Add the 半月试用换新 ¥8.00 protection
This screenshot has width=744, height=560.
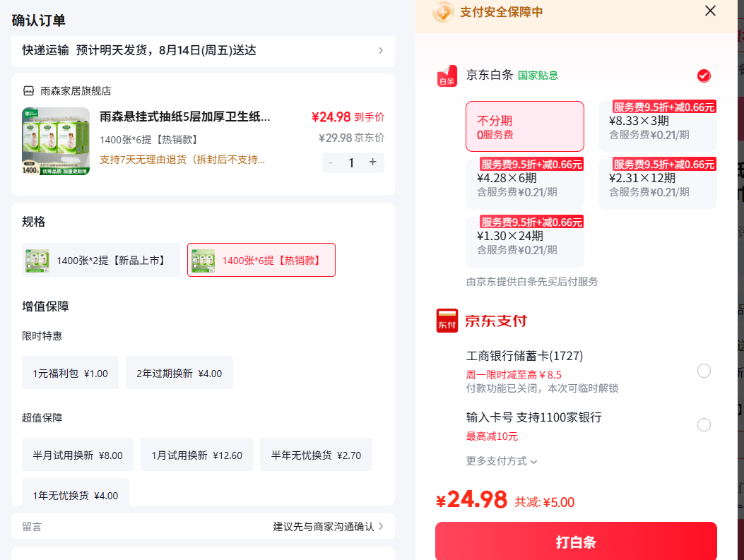click(78, 455)
